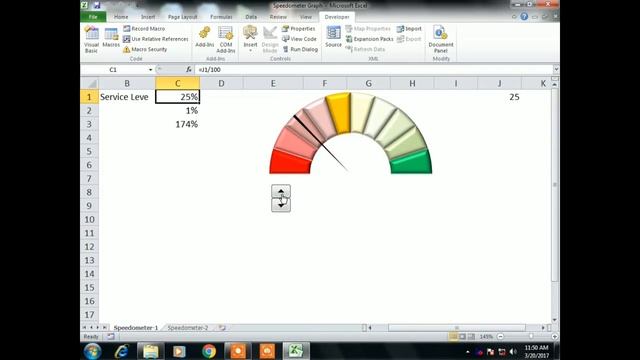Click the zoom out minus button
This screenshot has width=640, height=360.
point(500,336)
